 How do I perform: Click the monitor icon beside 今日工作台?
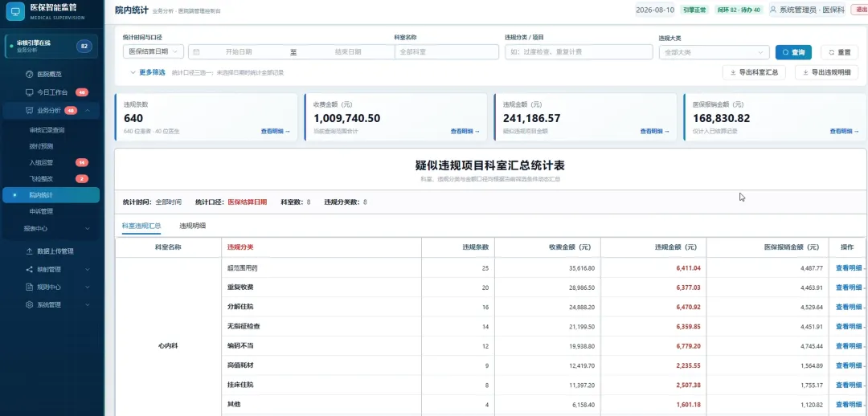[30, 92]
